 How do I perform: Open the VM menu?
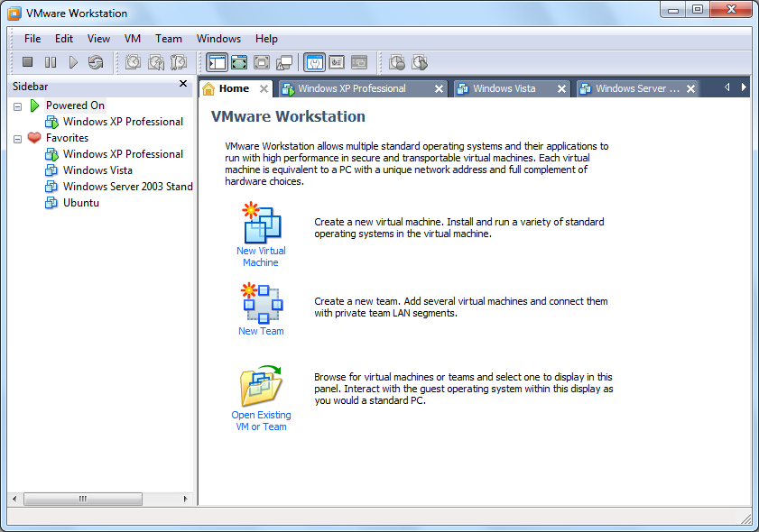(x=133, y=39)
